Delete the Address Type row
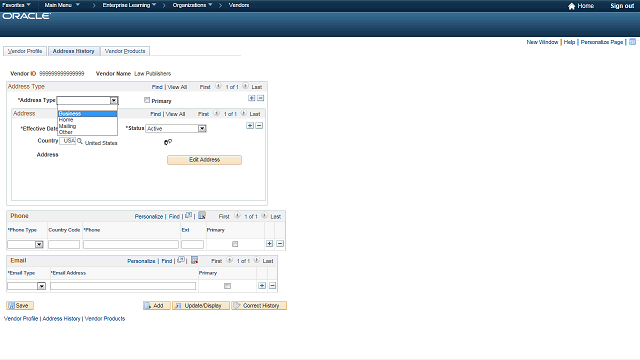This screenshot has width=640, height=360. click(260, 98)
